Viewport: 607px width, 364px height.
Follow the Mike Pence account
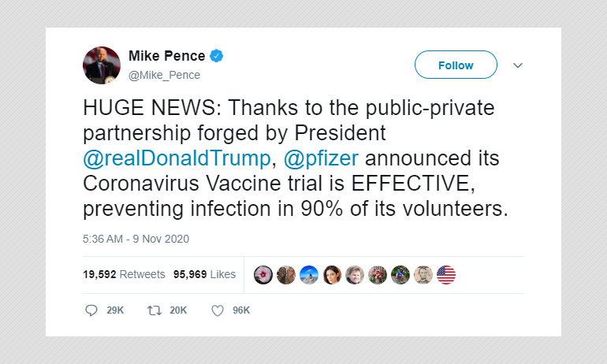click(456, 65)
